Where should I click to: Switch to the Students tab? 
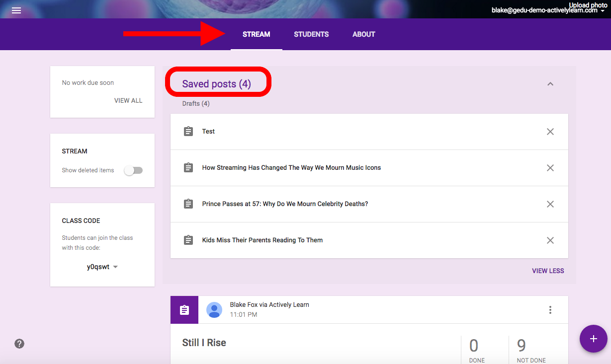[311, 34]
